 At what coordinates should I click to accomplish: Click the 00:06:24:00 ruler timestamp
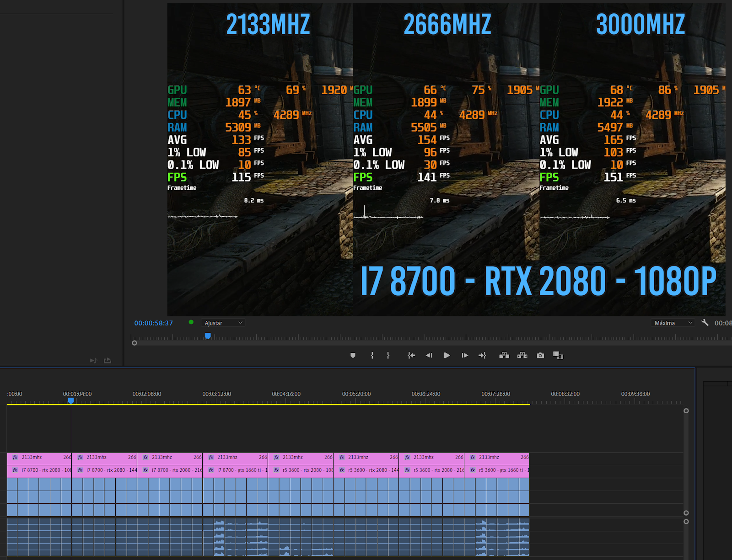[426, 394]
